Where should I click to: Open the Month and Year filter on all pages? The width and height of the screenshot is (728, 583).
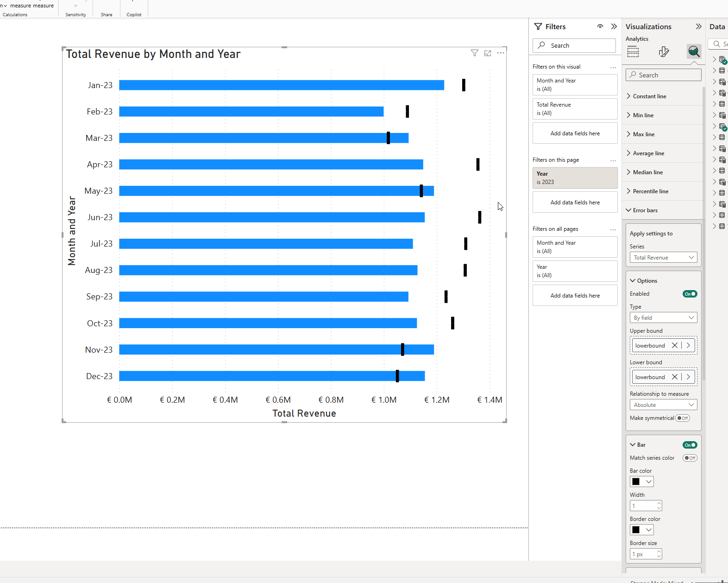575,247
